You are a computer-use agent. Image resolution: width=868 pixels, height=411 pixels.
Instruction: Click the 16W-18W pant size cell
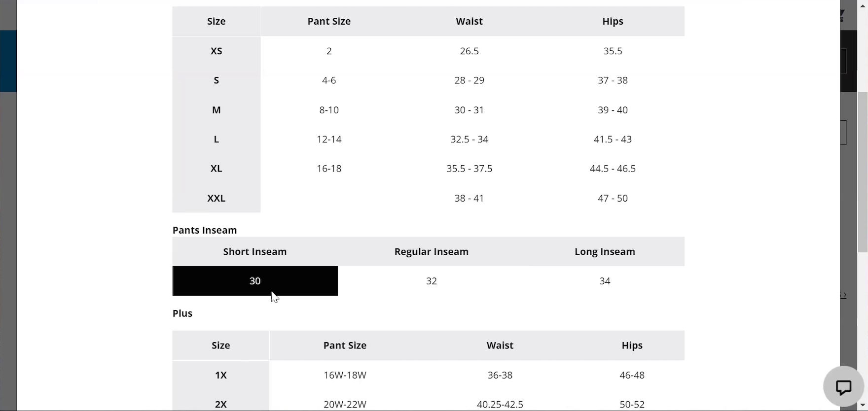345,375
